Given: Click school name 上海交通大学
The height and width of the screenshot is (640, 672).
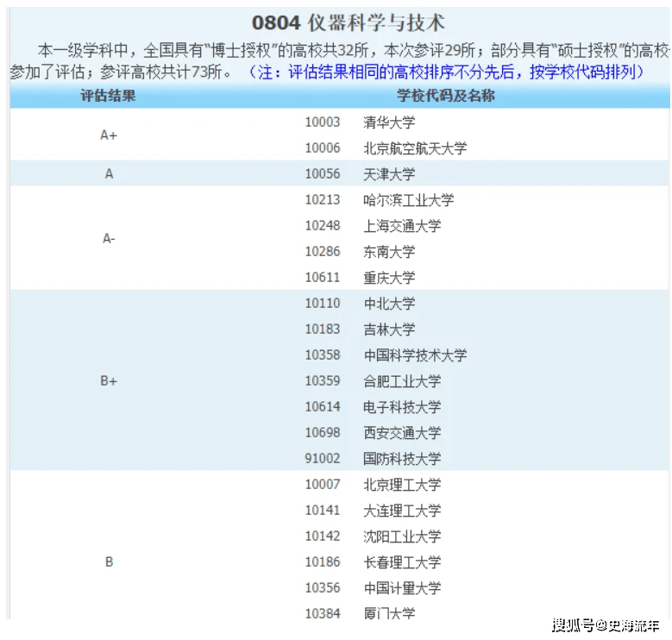Looking at the screenshot, I should [402, 226].
